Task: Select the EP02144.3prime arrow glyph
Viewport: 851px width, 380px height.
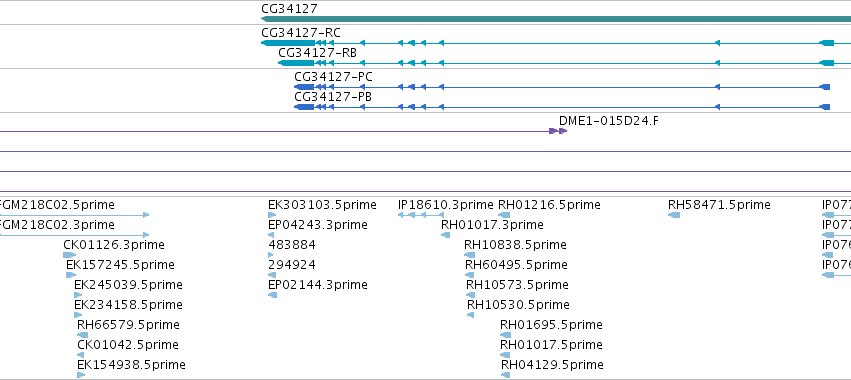Action: pyautogui.click(x=272, y=295)
